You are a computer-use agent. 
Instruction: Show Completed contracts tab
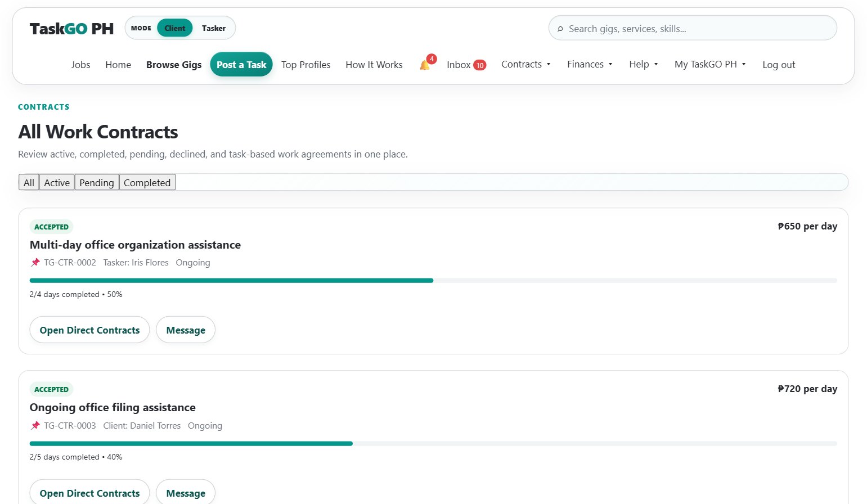[x=147, y=182]
